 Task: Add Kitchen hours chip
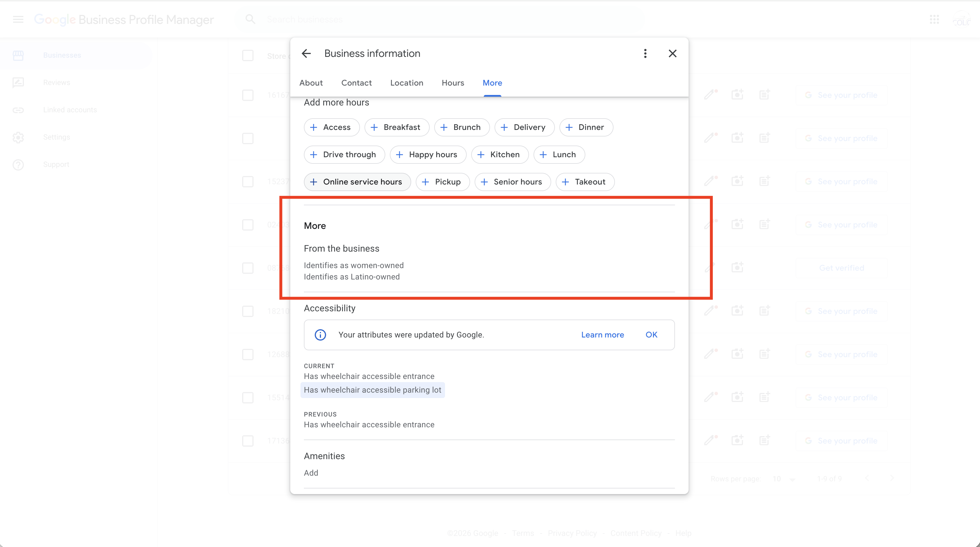pyautogui.click(x=500, y=155)
